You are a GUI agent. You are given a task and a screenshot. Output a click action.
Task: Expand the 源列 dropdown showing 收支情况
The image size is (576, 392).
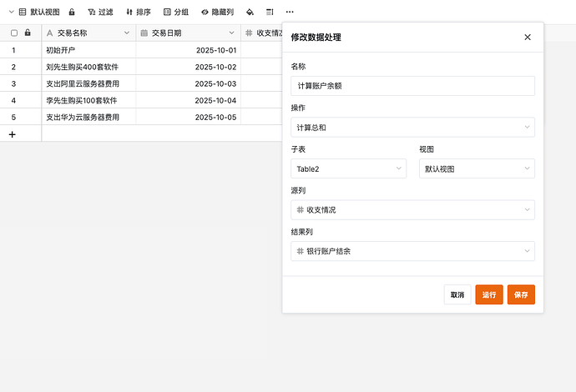click(x=412, y=210)
